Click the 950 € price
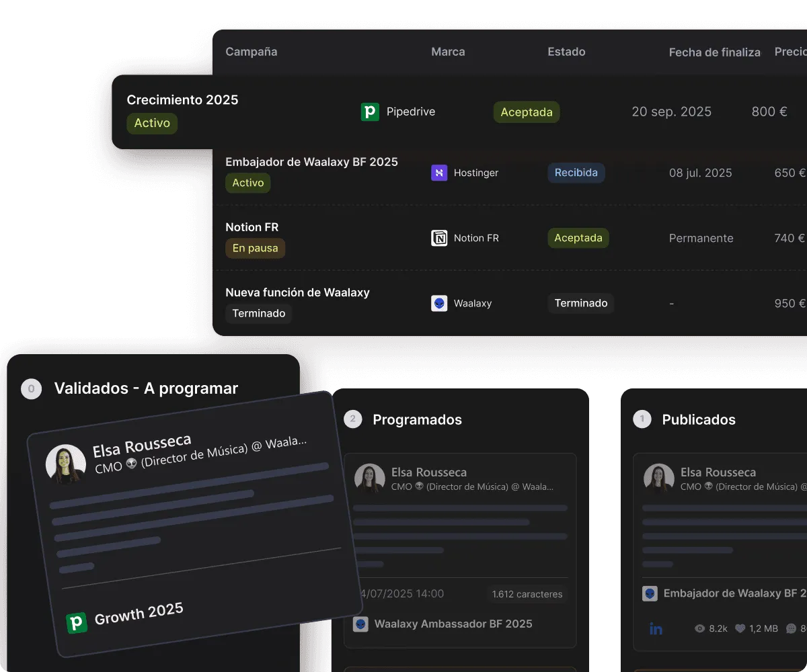Viewport: 807px width, 672px height. [790, 303]
